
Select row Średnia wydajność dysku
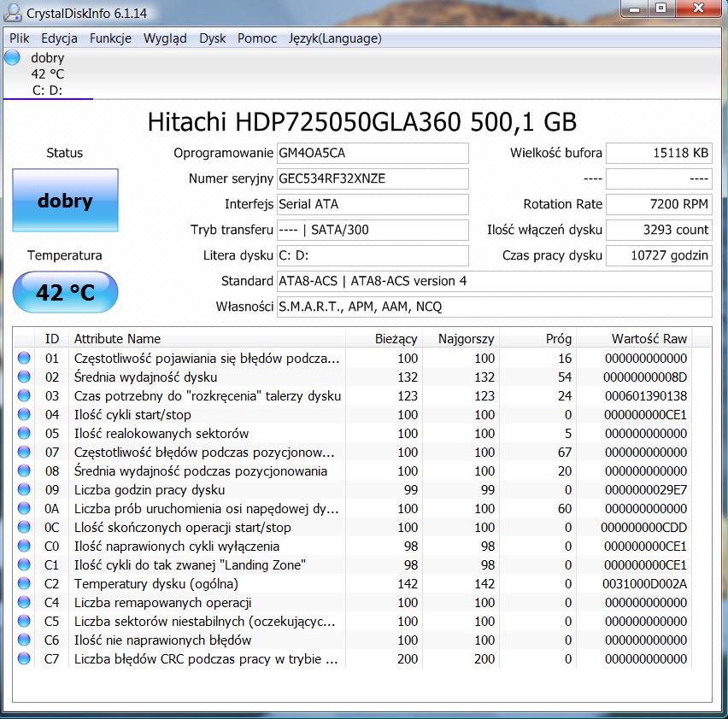[352, 377]
